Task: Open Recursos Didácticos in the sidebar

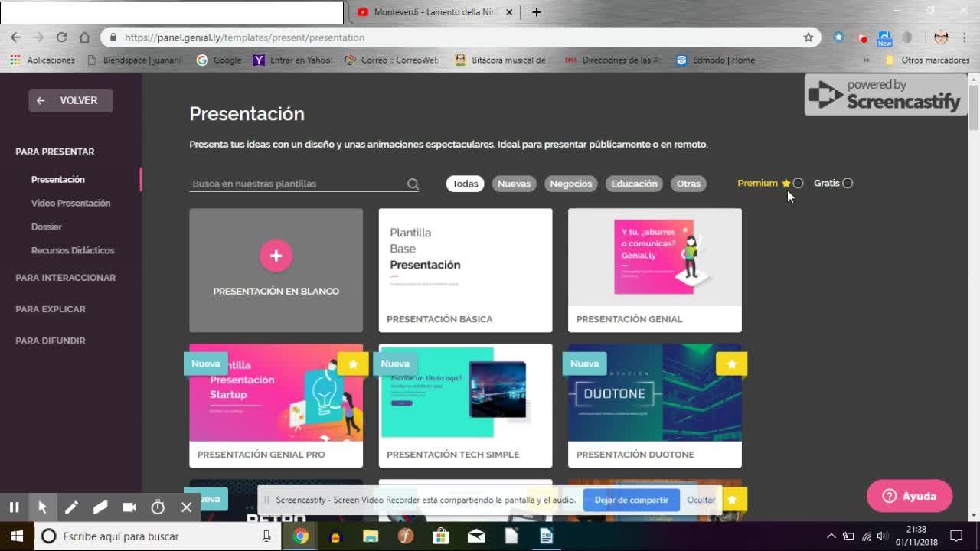Action: coord(73,250)
